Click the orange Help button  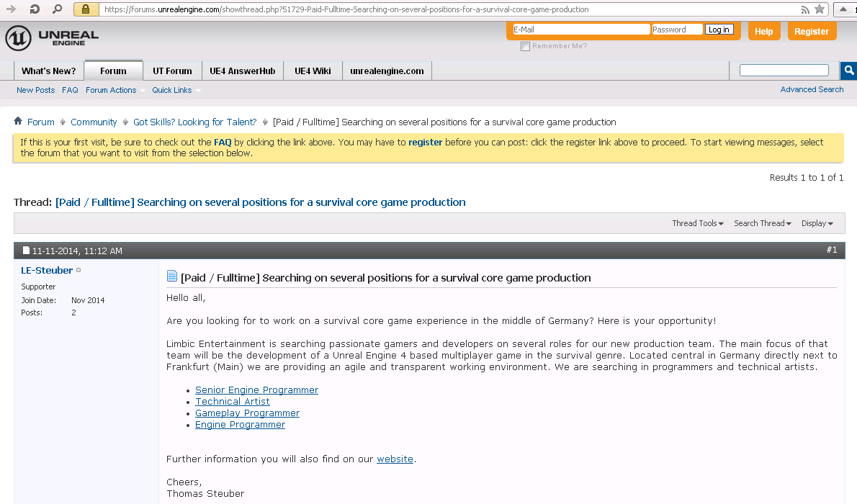pos(763,31)
